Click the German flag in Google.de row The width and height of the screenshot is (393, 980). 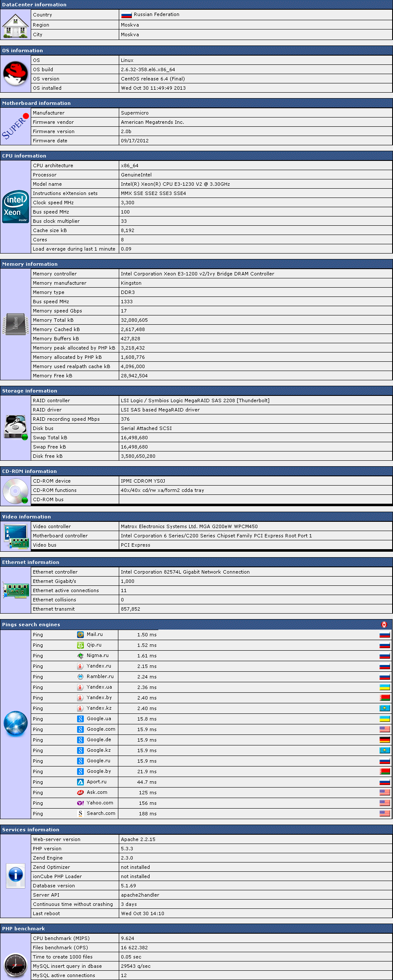click(x=385, y=740)
